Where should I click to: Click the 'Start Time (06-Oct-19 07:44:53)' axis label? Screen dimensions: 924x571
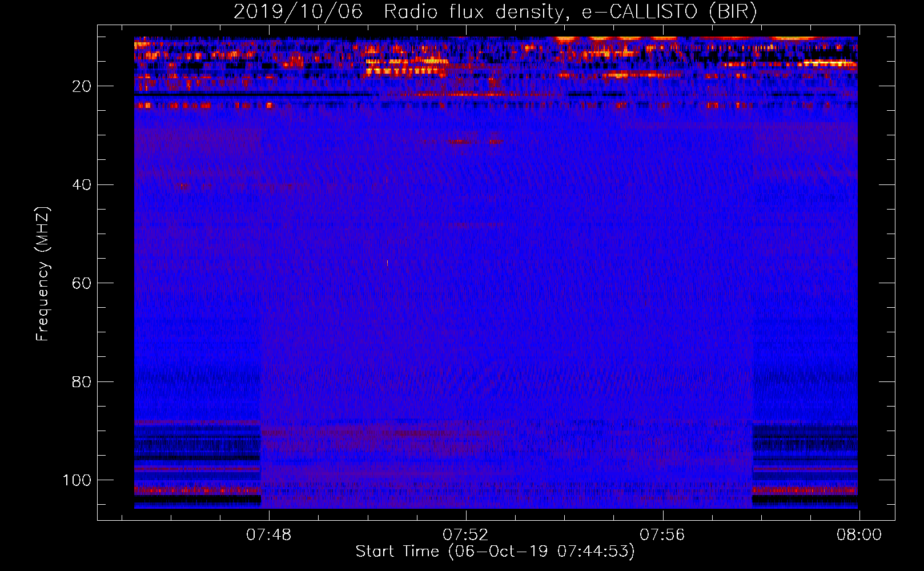(495, 552)
